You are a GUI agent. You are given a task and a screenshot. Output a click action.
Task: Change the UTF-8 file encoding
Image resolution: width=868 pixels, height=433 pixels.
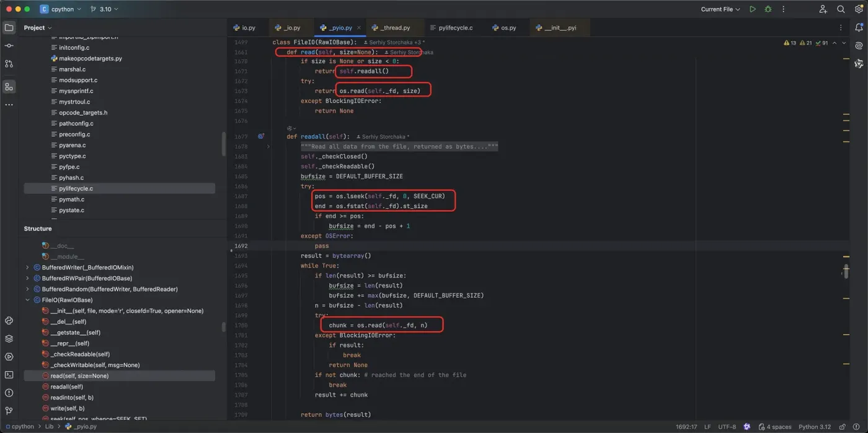coord(727,427)
